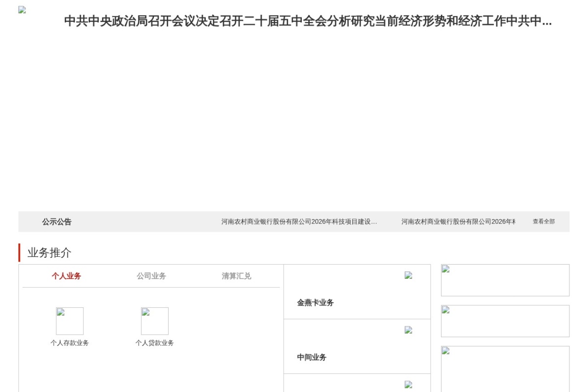This screenshot has width=588, height=392.
Task: Click the broken logo image at top left
Action: point(22,10)
